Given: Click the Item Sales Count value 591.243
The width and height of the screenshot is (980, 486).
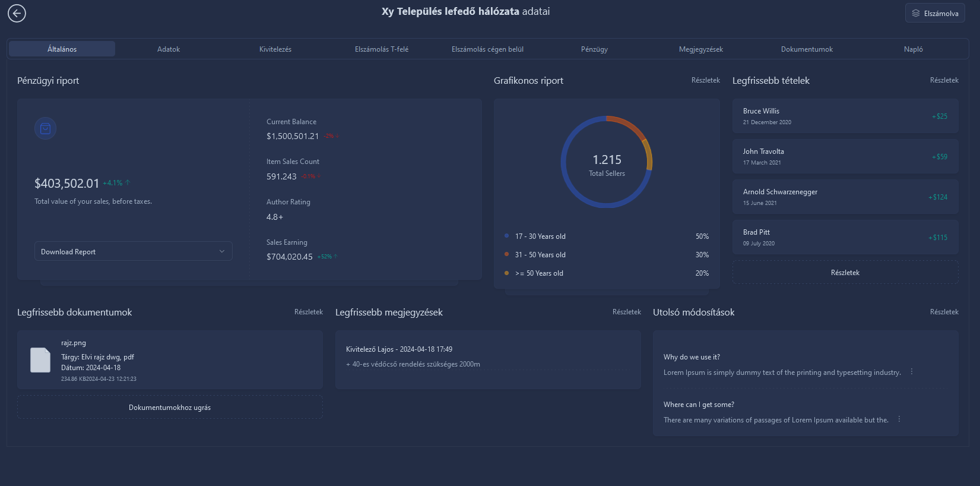Looking at the screenshot, I should coord(281,176).
